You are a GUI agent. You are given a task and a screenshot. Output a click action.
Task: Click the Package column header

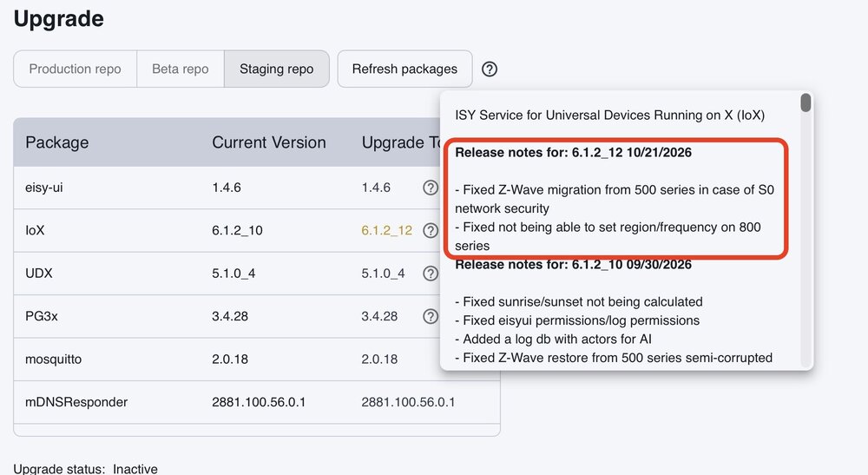(x=57, y=142)
